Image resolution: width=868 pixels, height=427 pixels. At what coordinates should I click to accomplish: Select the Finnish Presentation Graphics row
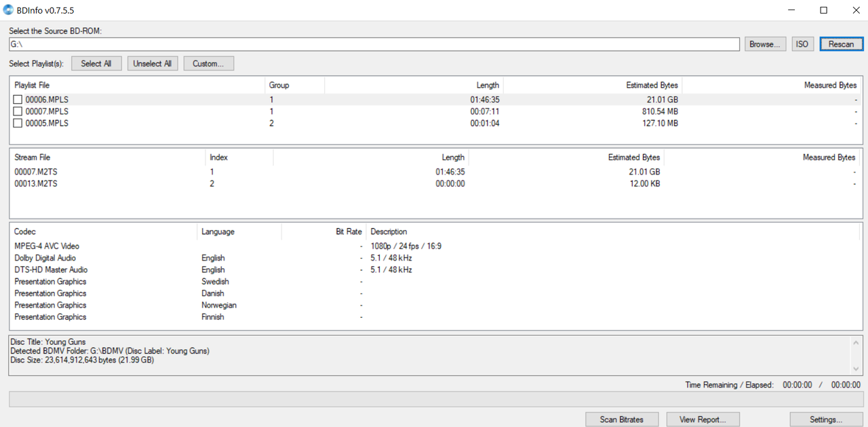(x=435, y=317)
